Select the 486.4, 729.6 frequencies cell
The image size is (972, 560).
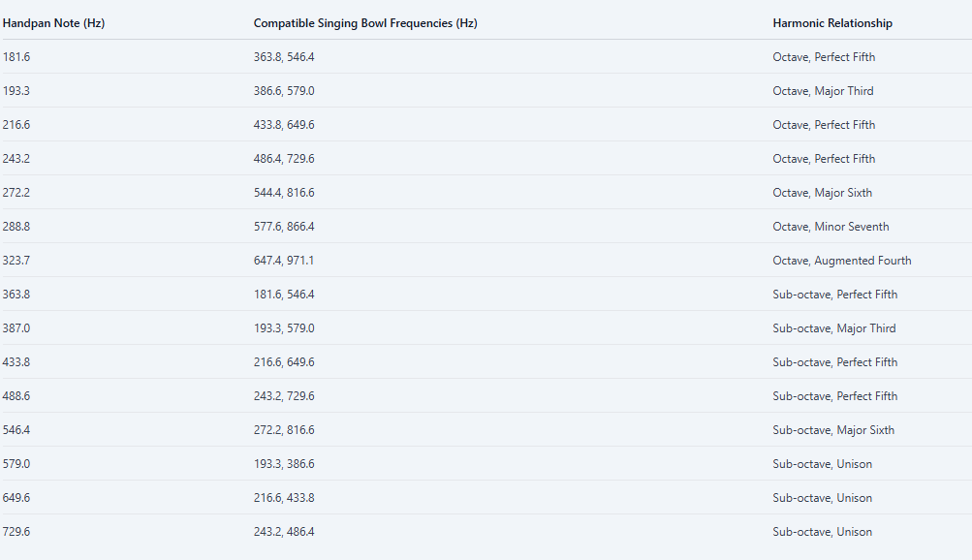tap(284, 159)
